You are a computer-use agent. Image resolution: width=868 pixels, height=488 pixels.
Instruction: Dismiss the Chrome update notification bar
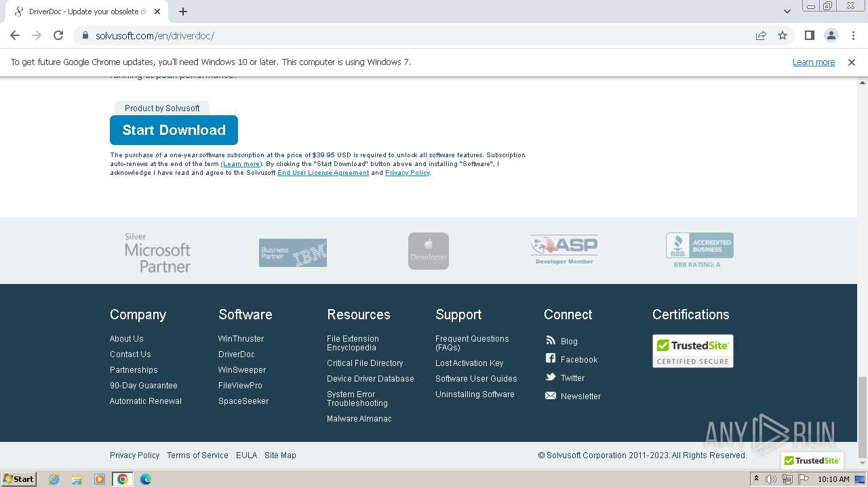[x=852, y=62]
